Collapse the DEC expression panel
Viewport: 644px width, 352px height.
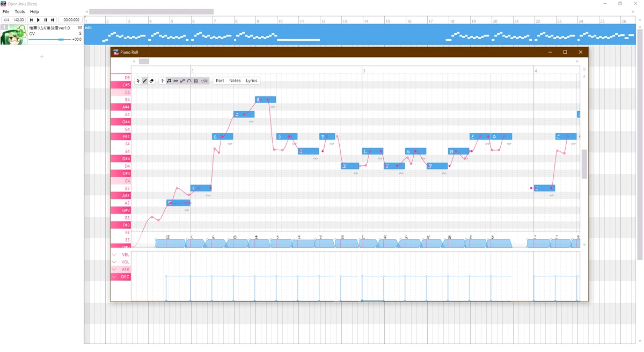(x=114, y=276)
